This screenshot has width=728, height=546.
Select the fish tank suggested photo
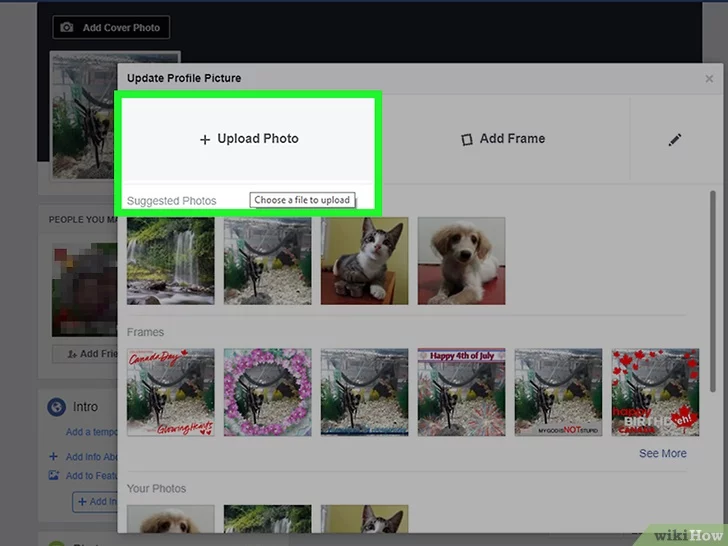(267, 261)
